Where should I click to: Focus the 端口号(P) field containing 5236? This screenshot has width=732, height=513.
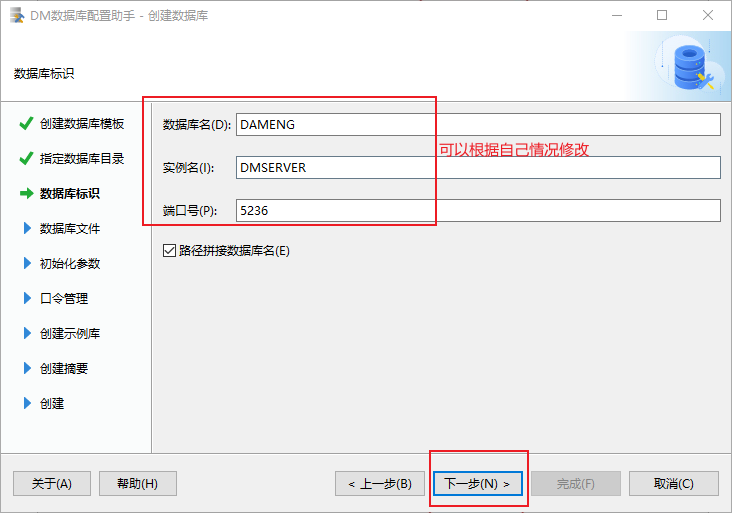(x=478, y=211)
